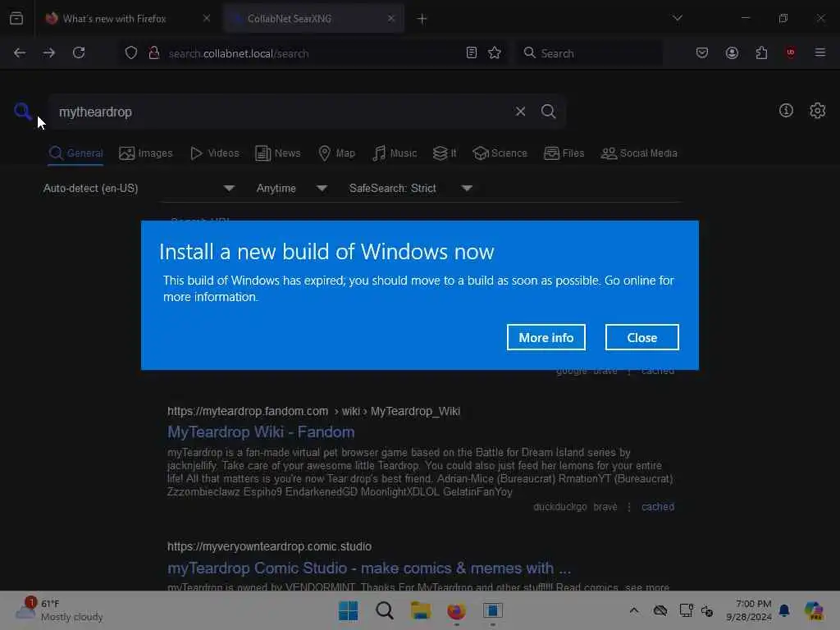Open Firefox account icon
This screenshot has height=630, width=840.
coord(732,53)
